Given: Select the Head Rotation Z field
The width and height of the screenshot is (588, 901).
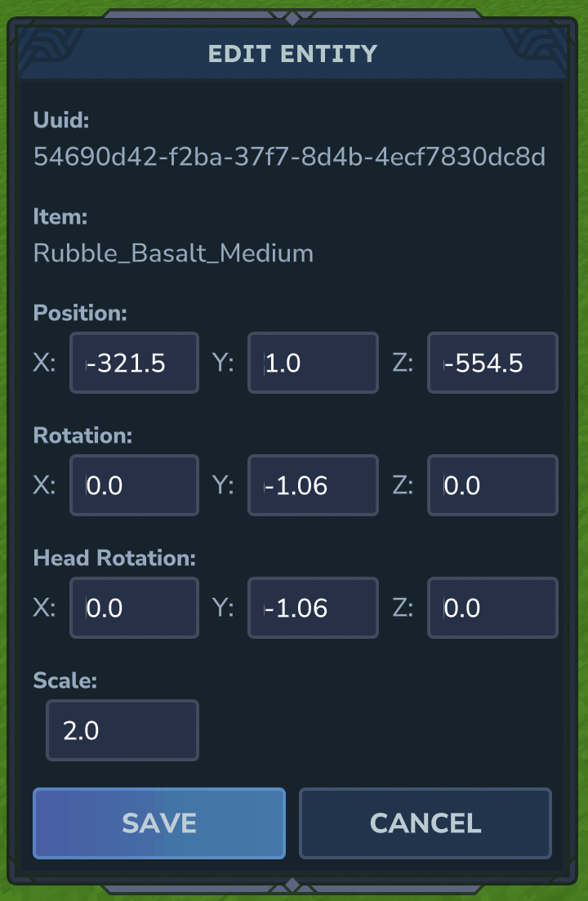Looking at the screenshot, I should pos(492,608).
